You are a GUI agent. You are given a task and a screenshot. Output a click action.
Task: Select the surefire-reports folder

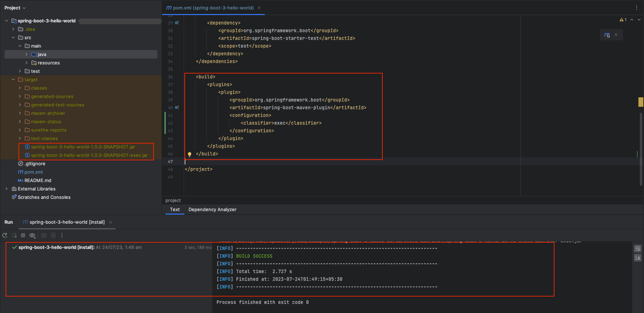click(49, 130)
